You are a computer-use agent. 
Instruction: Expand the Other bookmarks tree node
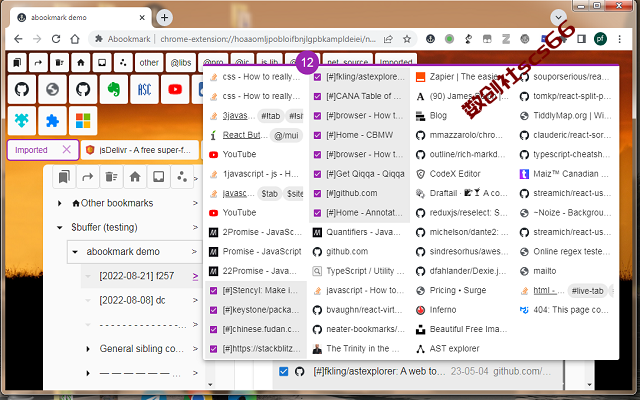[60, 203]
